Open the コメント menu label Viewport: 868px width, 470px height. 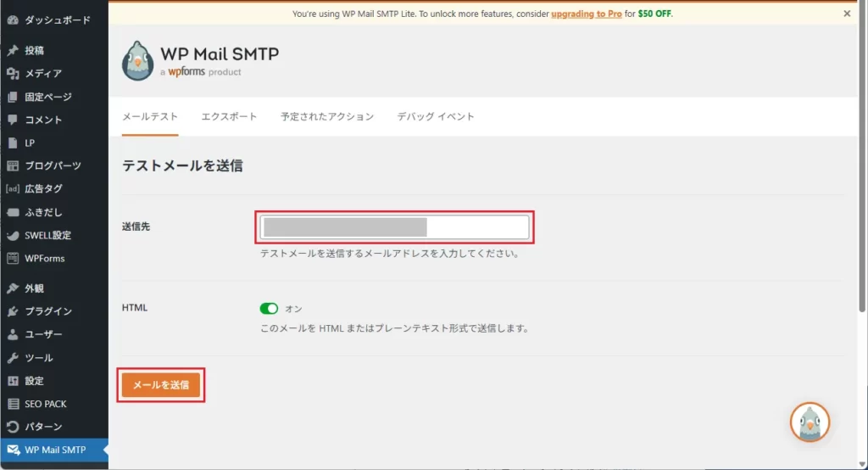click(43, 120)
